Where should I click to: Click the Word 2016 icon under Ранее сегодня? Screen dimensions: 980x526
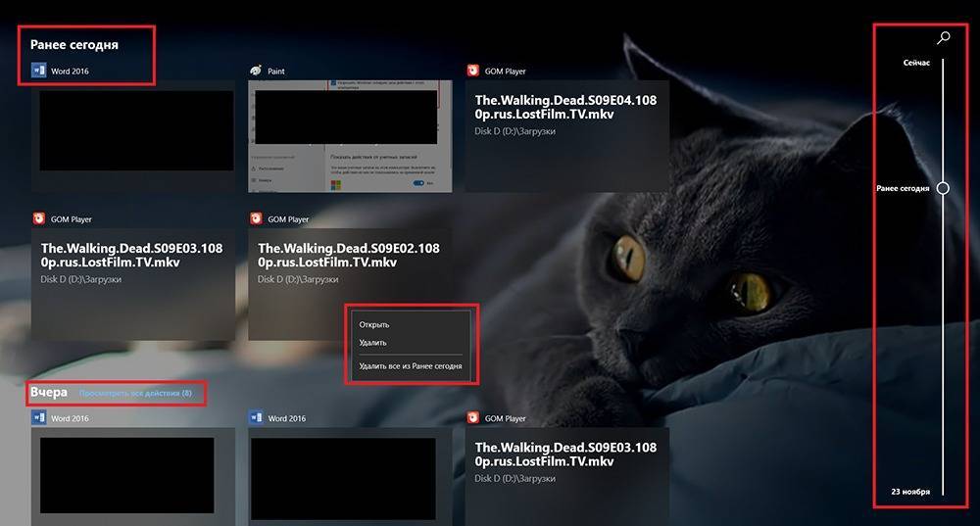(39, 71)
